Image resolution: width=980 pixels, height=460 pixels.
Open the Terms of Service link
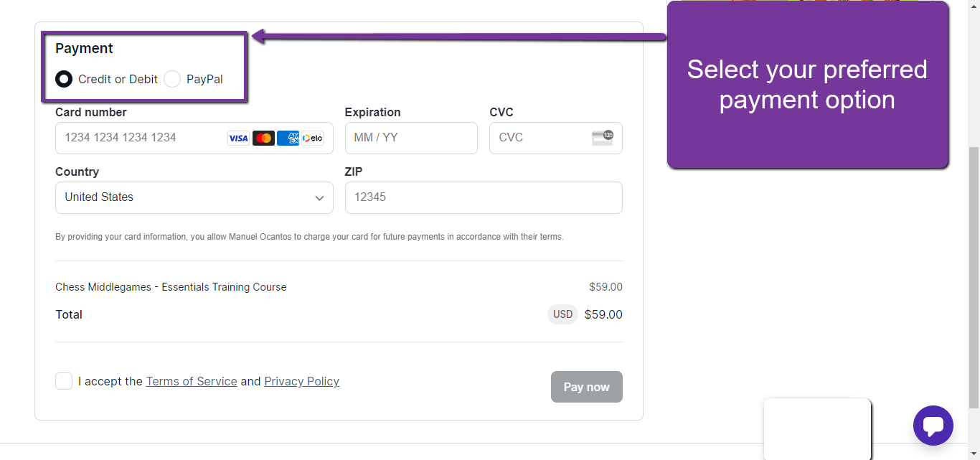coord(192,382)
